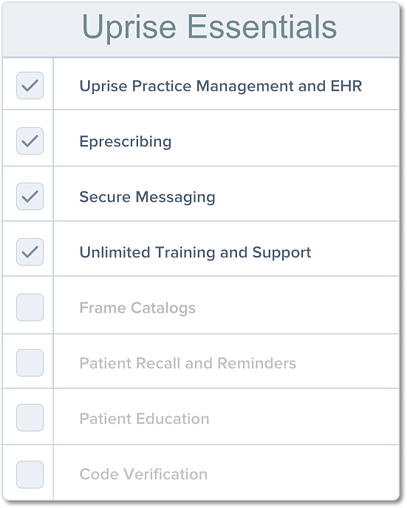Select the Unlimited Training and Support label
Image resolution: width=407 pixels, height=508 pixels.
pyautogui.click(x=195, y=253)
